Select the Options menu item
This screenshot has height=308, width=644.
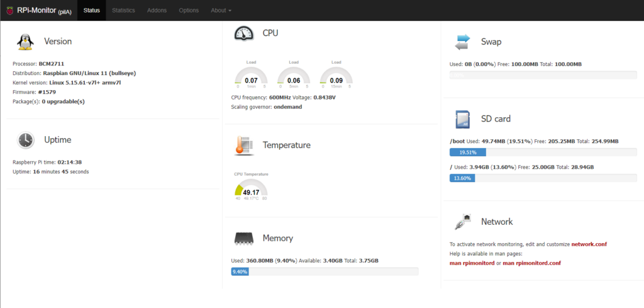pos(189,10)
